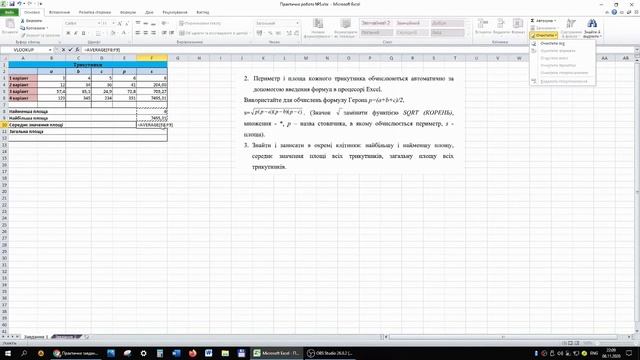The height and width of the screenshot is (360, 640).
Task: Click the cell being edited with AVERAGE formula
Action: tap(152, 125)
